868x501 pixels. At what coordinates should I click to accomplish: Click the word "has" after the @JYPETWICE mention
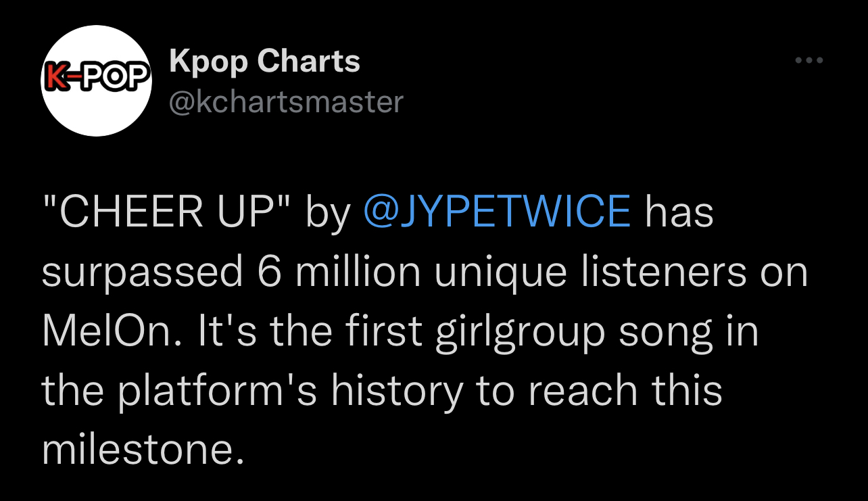[x=679, y=212]
